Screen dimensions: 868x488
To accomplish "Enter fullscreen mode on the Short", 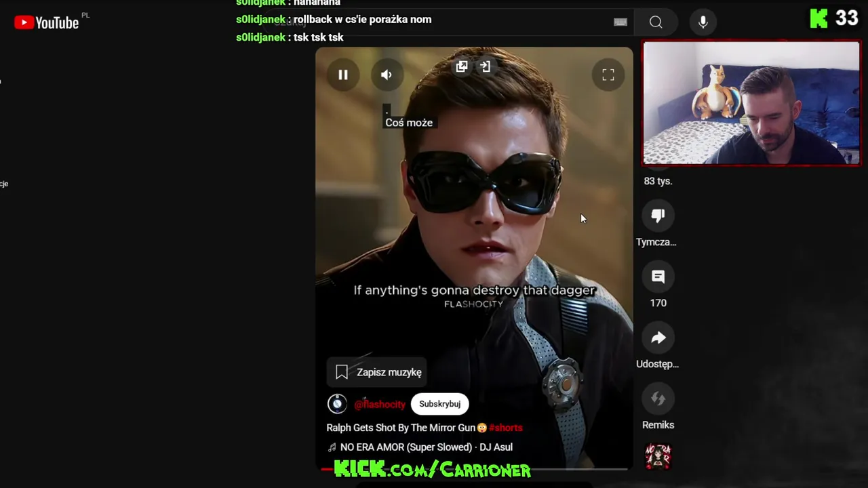I will tap(608, 75).
